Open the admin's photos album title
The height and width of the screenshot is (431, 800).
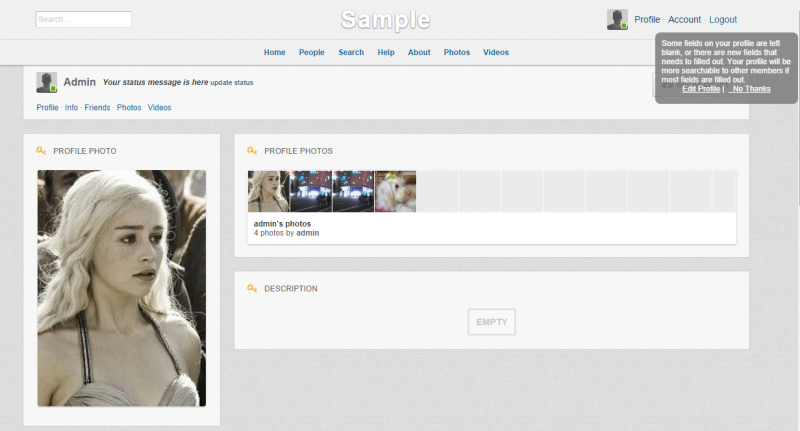click(x=282, y=223)
